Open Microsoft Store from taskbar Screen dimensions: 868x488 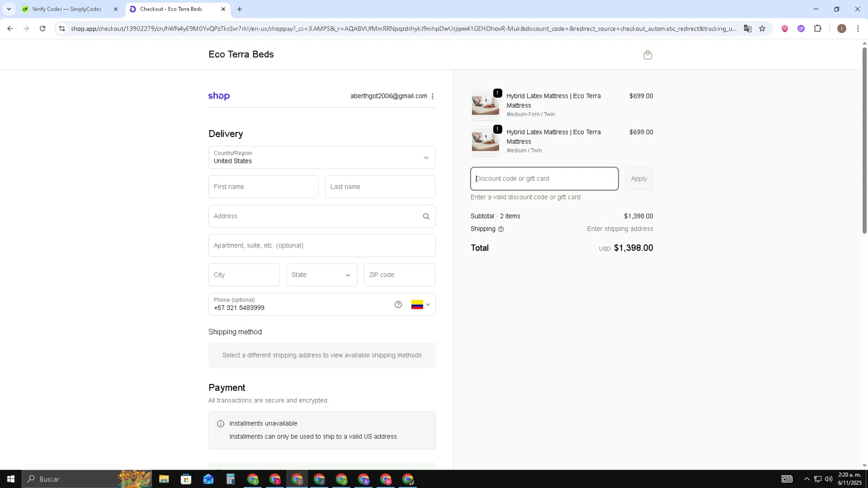(x=186, y=479)
